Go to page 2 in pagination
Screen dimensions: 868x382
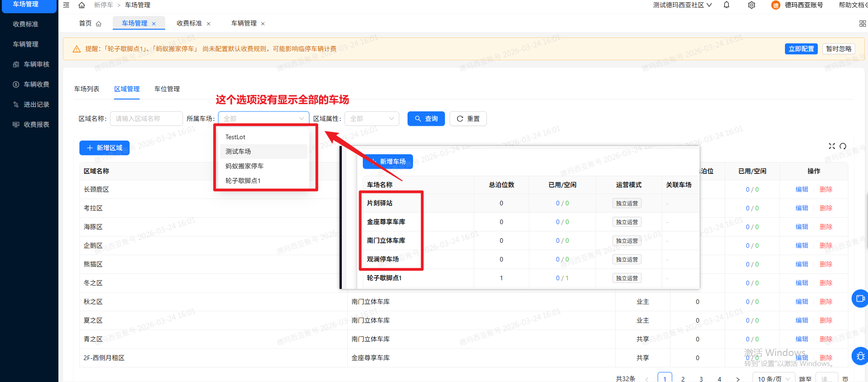coord(683,378)
